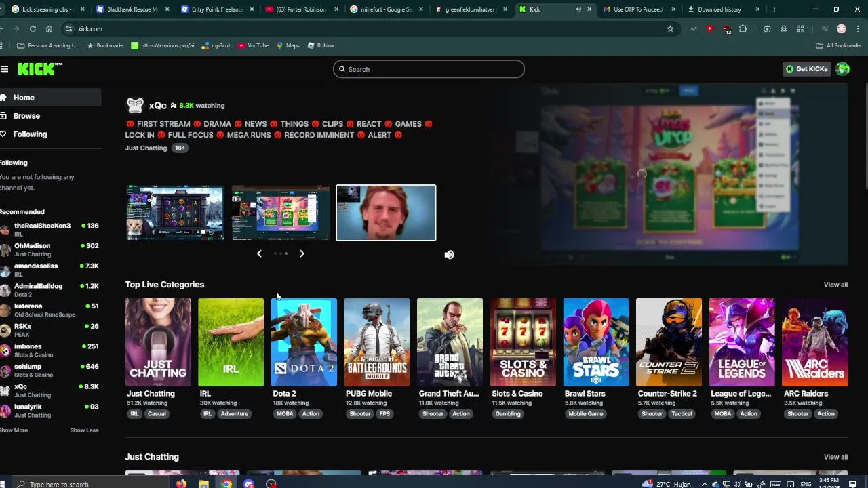Expand recommended channels with Show More

(x=14, y=430)
